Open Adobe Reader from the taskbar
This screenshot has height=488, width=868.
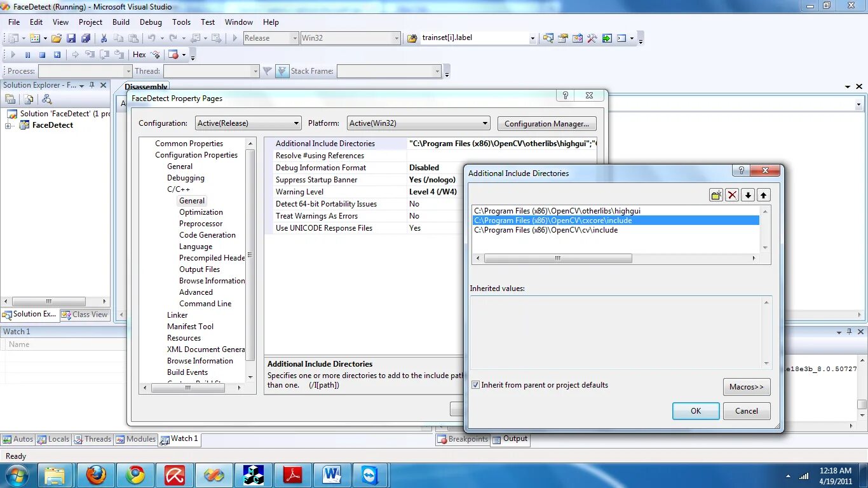[x=292, y=475]
